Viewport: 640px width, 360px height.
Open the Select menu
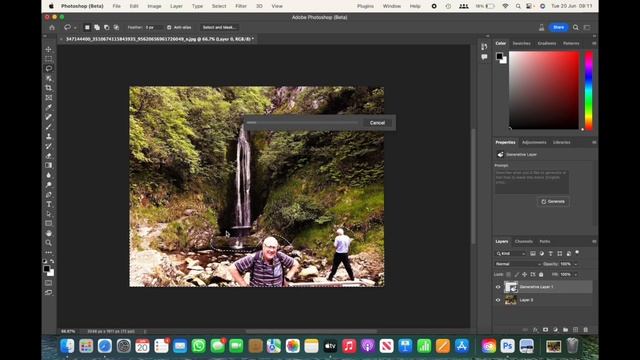point(219,6)
